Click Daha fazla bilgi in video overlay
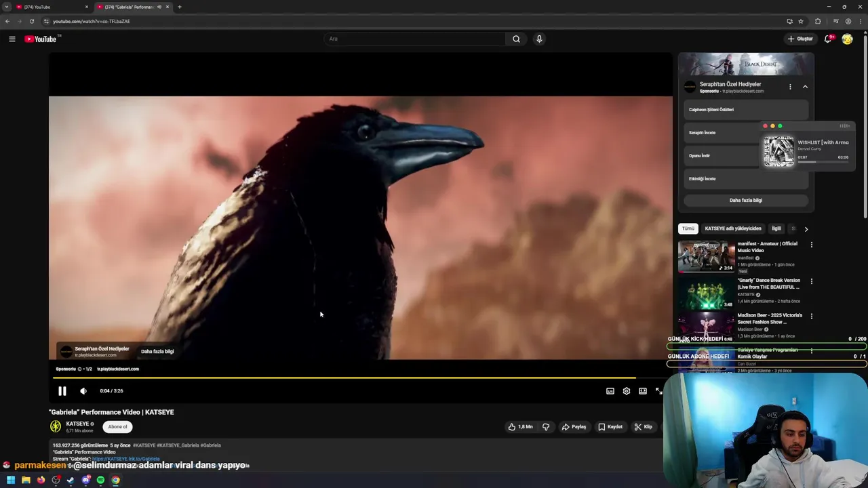The height and width of the screenshot is (488, 868). [157, 352]
